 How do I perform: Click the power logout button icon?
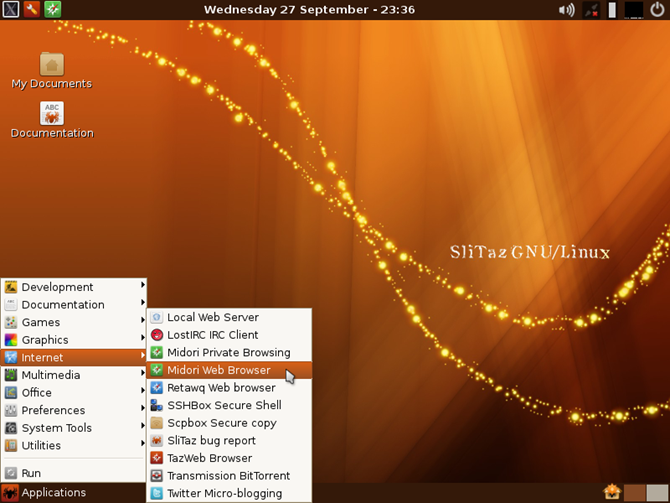(657, 9)
